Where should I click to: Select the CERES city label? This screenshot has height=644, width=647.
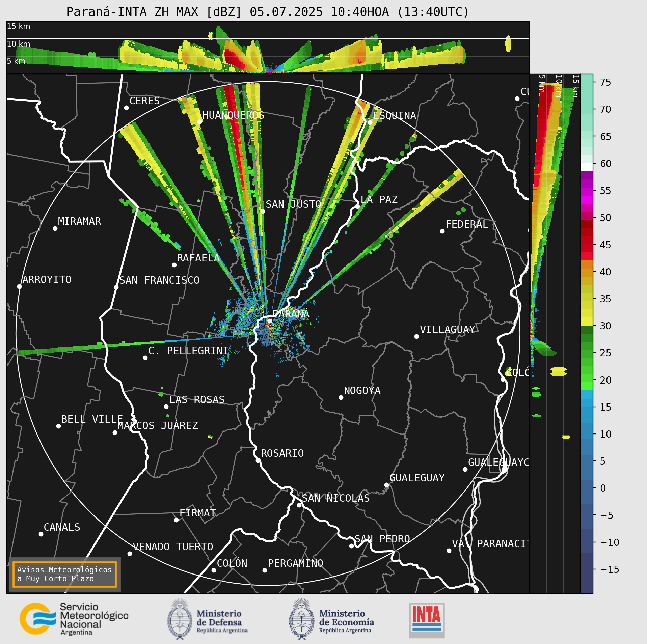coord(144,101)
